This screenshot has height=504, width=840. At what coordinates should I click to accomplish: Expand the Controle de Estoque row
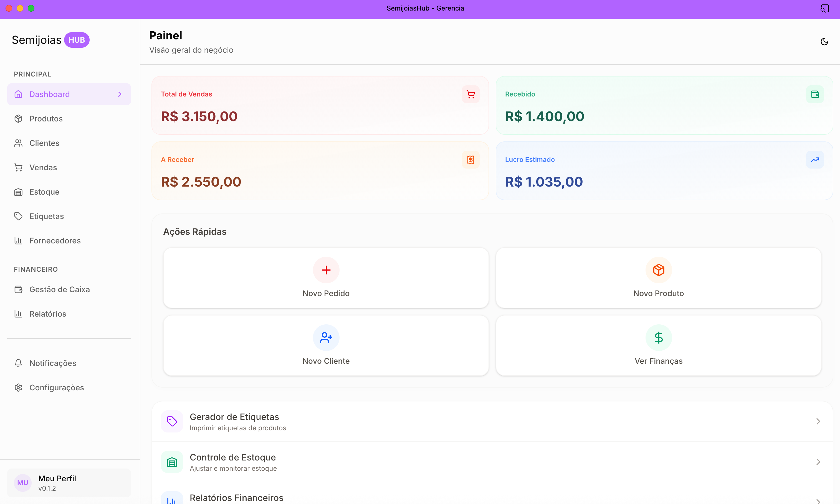point(818,462)
